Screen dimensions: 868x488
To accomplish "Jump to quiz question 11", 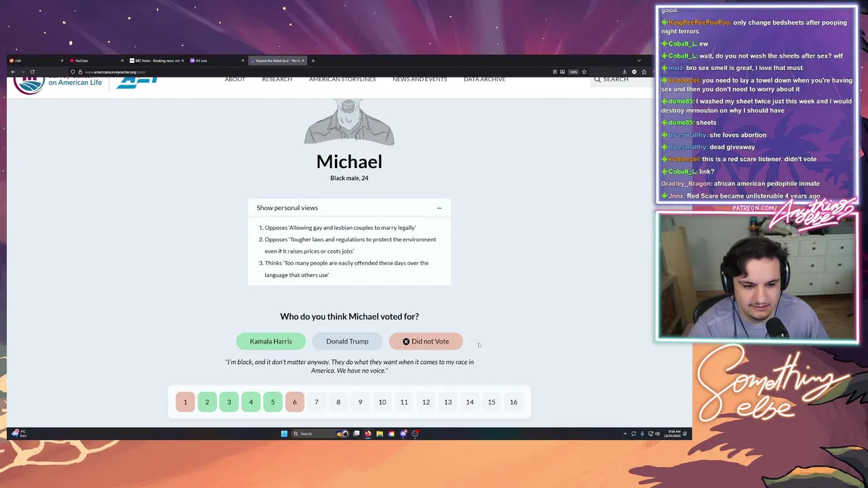I will [x=404, y=402].
